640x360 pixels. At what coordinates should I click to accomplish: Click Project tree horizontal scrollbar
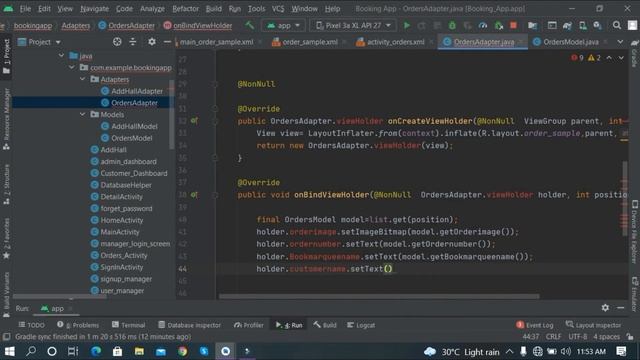pos(60,297)
